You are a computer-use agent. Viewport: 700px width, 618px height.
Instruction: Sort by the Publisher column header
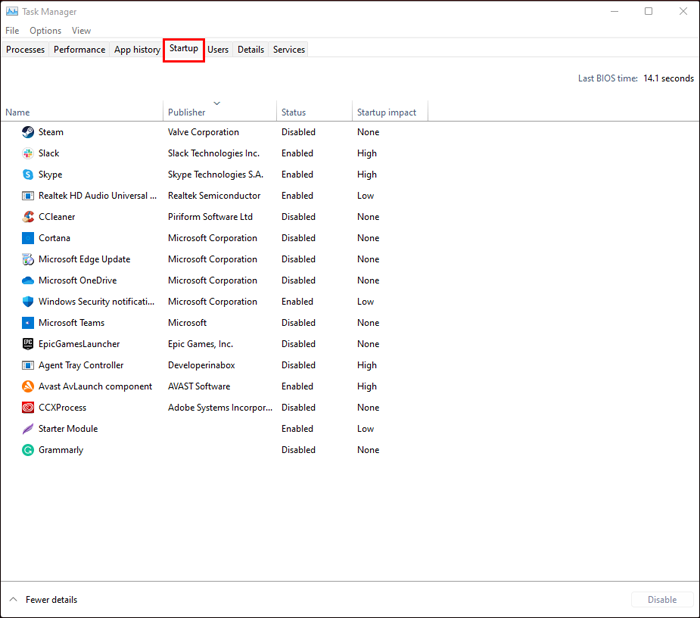(220, 112)
